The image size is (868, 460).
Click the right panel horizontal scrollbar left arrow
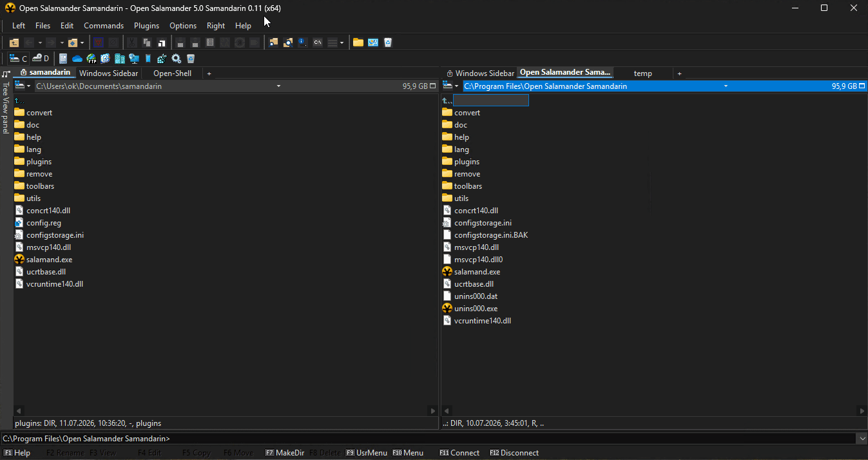tap(447, 410)
